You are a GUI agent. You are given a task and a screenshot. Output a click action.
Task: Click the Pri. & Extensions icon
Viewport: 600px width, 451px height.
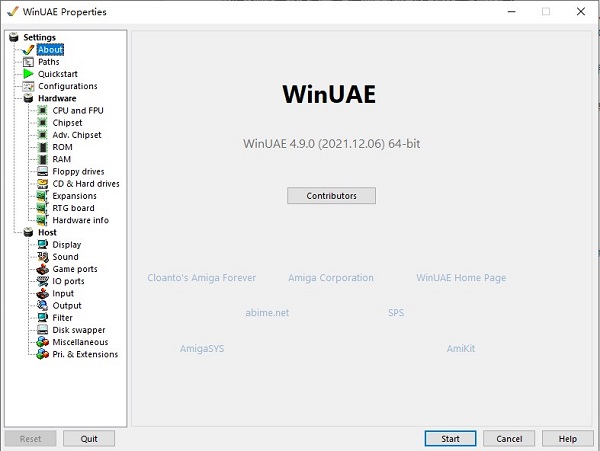coord(42,354)
